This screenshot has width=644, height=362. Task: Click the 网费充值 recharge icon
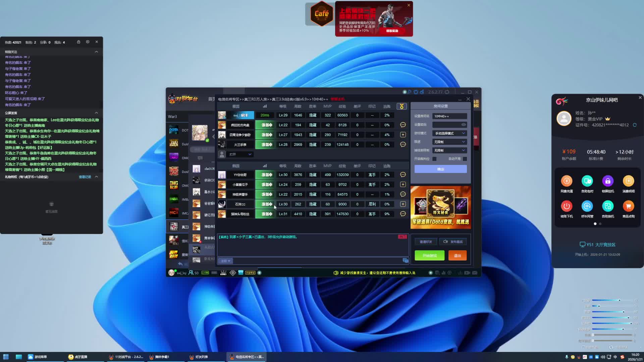[x=567, y=181]
